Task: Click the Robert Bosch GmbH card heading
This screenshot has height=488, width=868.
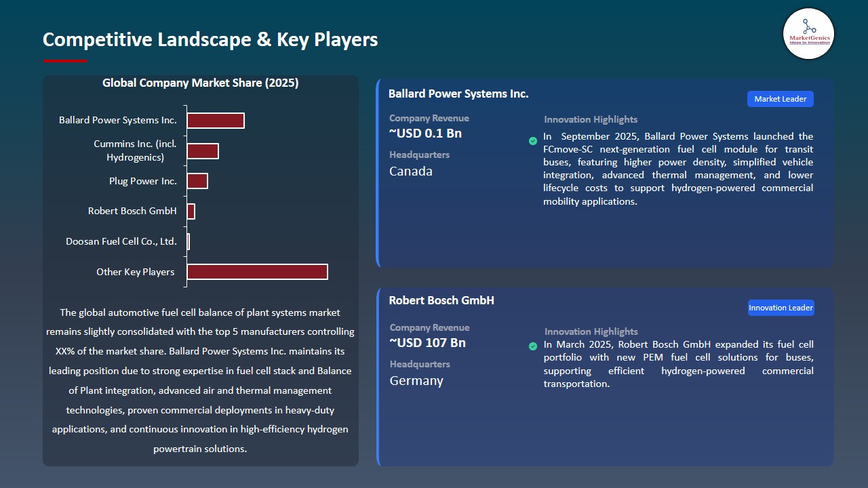Action: tap(441, 300)
